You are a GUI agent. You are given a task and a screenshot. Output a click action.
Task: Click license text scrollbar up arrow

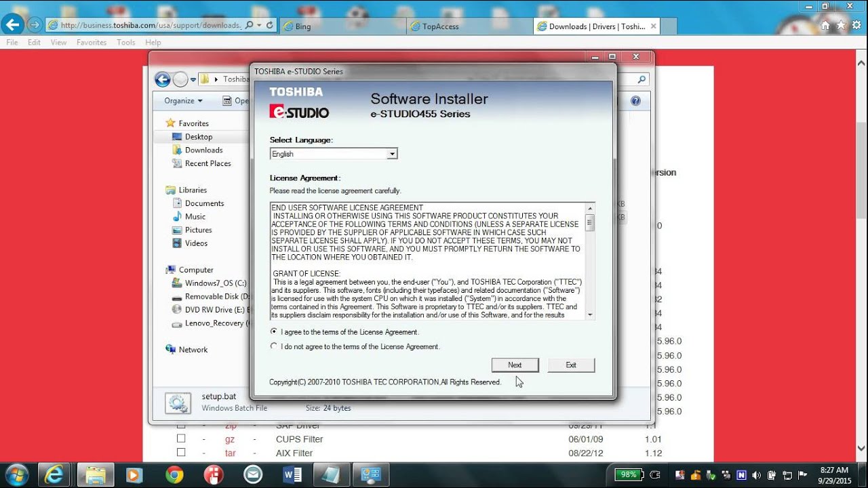[590, 208]
